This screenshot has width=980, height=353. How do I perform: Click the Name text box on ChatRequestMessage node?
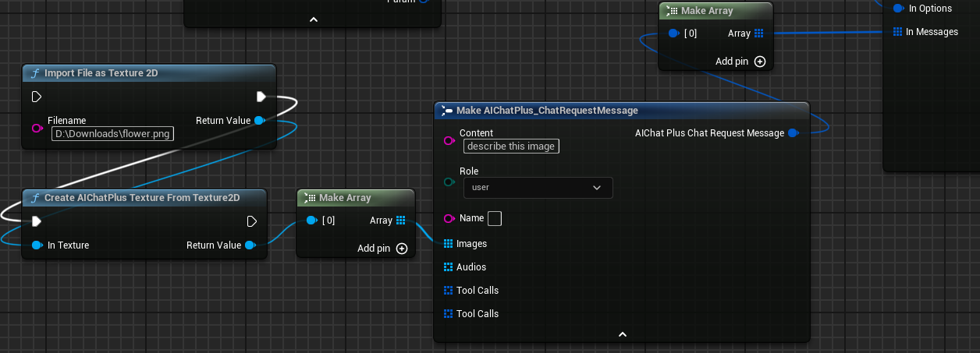click(494, 218)
